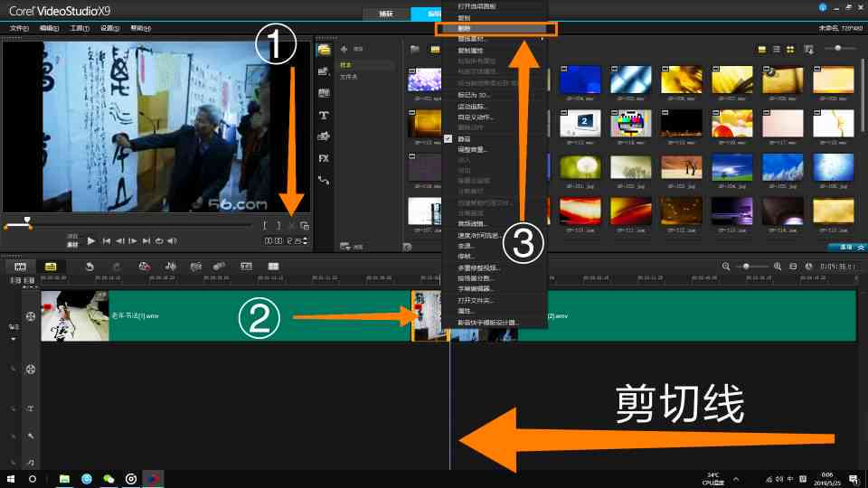This screenshot has width=868, height=488.
Task: Open the 帮助(H) menu
Action: click(x=141, y=28)
